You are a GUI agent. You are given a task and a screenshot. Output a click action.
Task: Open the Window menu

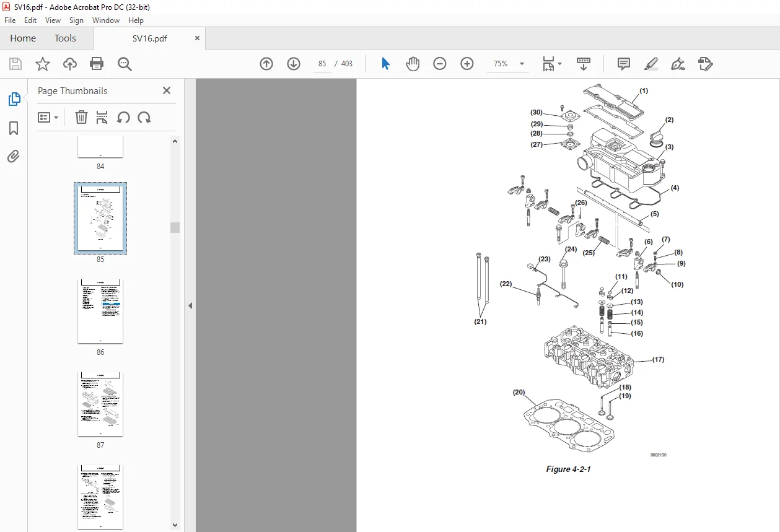pos(106,20)
